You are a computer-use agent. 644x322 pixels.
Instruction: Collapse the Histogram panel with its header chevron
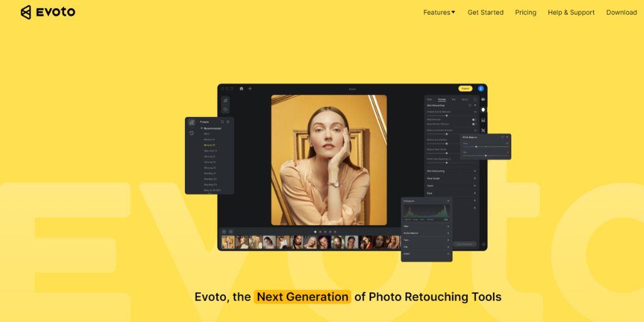click(448, 201)
